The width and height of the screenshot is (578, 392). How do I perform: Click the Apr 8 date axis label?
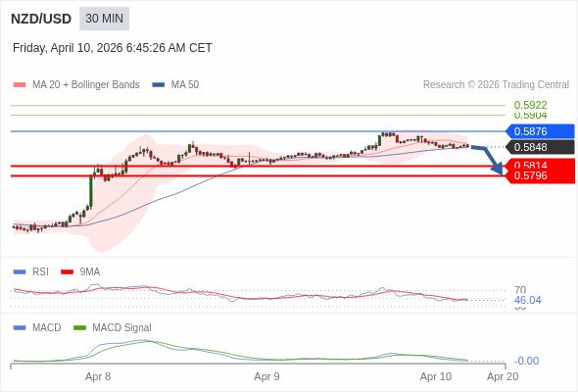click(98, 376)
